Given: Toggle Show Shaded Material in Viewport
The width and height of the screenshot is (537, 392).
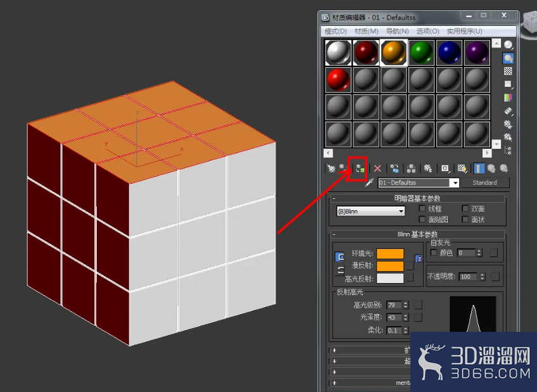Looking at the screenshot, I should click(462, 168).
